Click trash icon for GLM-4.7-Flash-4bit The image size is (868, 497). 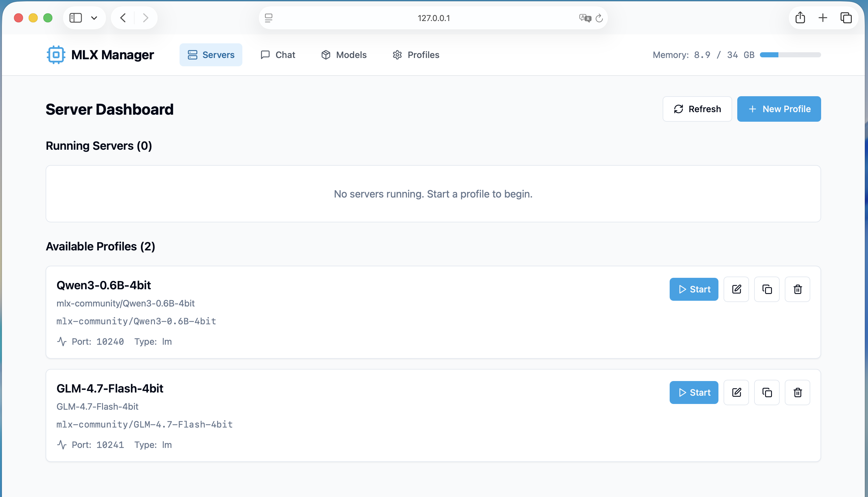coord(797,392)
